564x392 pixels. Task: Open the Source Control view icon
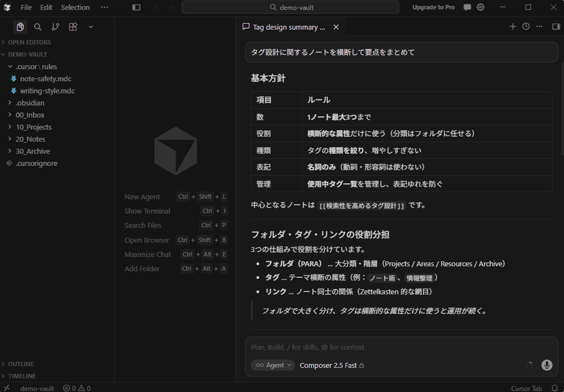[x=55, y=27]
